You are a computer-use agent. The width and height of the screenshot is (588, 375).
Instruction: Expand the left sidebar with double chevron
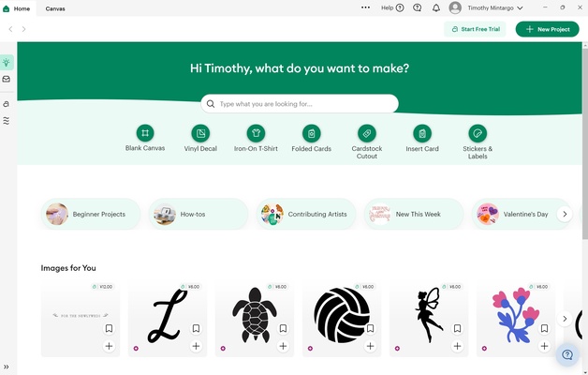click(7, 367)
